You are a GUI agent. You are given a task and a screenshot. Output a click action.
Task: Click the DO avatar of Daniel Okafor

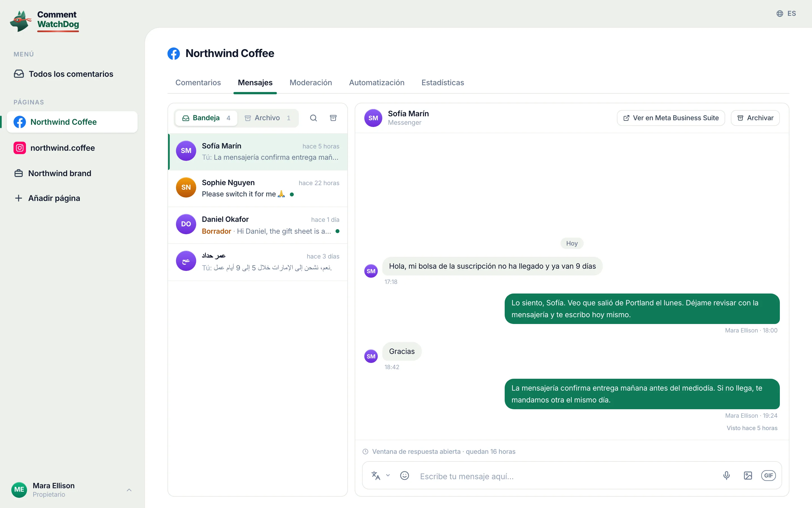186,224
